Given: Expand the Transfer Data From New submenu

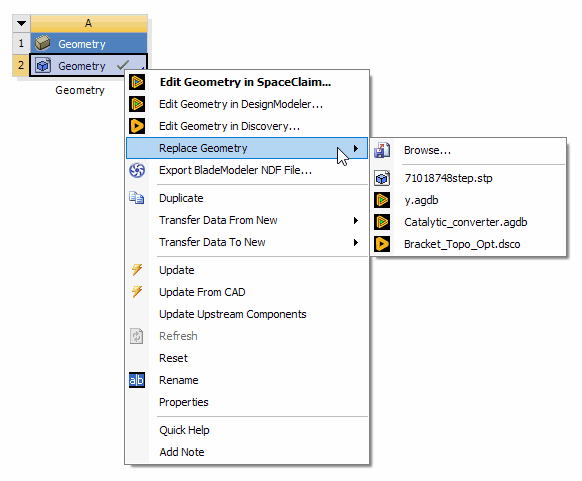Looking at the screenshot, I should (356, 220).
